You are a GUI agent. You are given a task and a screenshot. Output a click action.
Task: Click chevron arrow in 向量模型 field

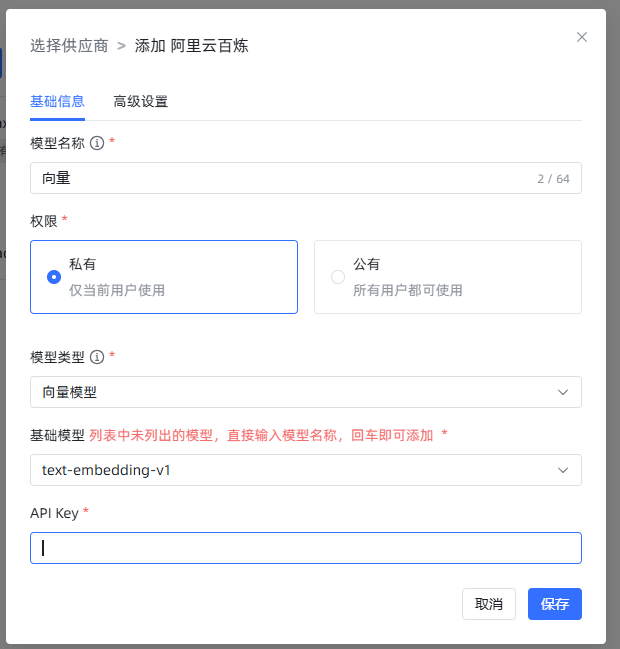pos(563,392)
